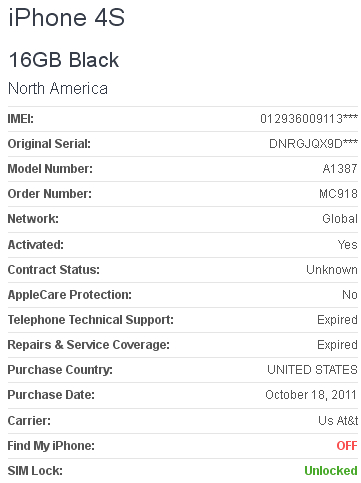Click Repairs & Service Coverage Expired value

(x=337, y=345)
